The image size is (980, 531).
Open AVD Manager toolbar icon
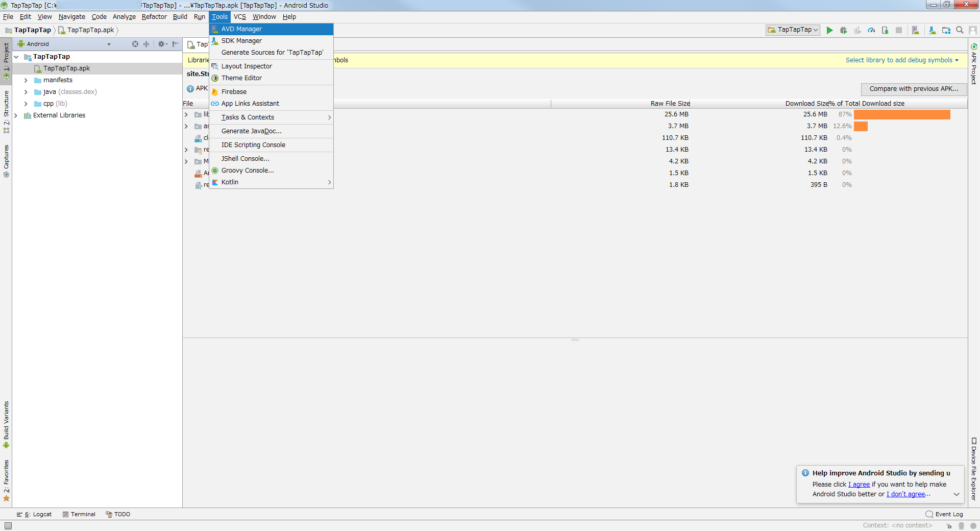pyautogui.click(x=915, y=30)
